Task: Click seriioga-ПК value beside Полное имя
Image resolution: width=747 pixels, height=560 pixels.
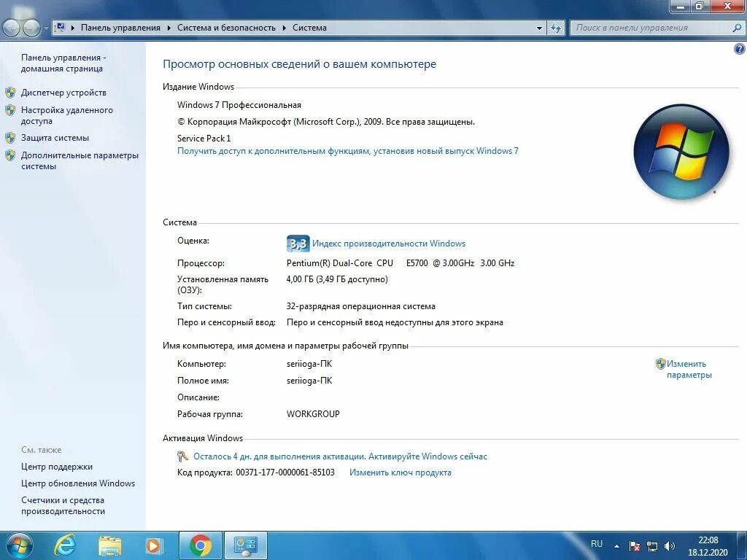Action: [x=309, y=381]
